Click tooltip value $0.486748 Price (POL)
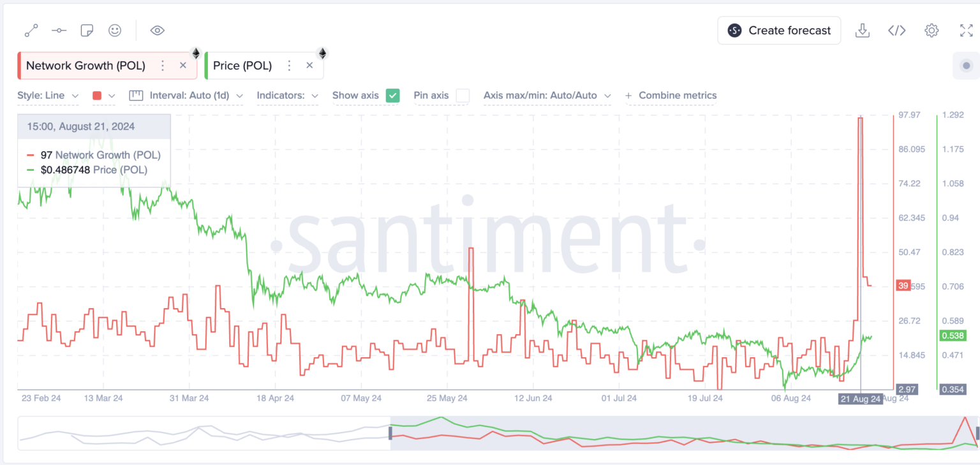The height and width of the screenshot is (465, 980). (94, 170)
